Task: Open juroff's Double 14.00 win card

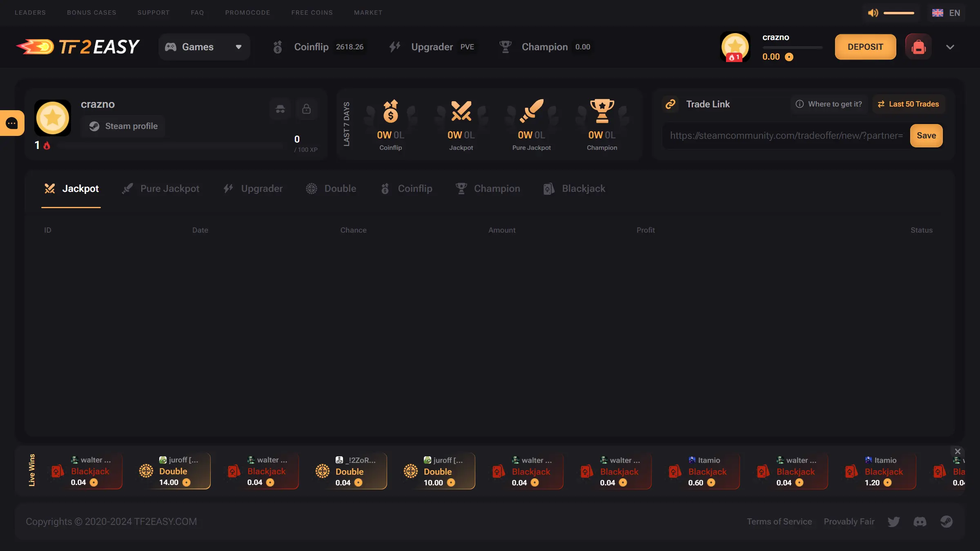Action: pos(174,471)
